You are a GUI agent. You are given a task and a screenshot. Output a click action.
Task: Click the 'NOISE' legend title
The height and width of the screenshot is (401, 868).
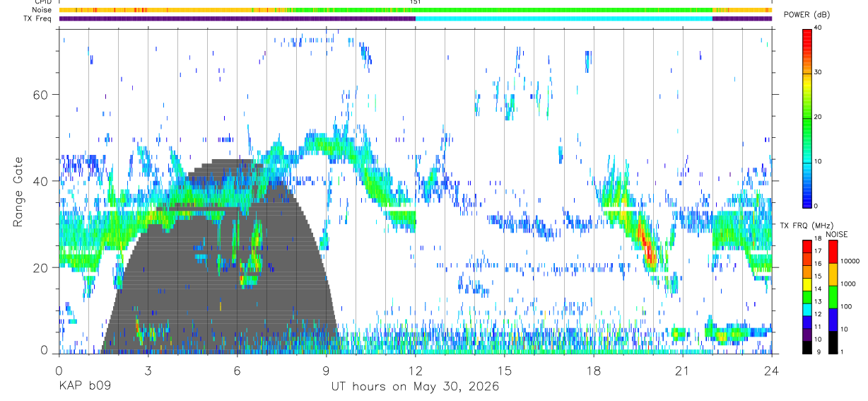(836, 234)
